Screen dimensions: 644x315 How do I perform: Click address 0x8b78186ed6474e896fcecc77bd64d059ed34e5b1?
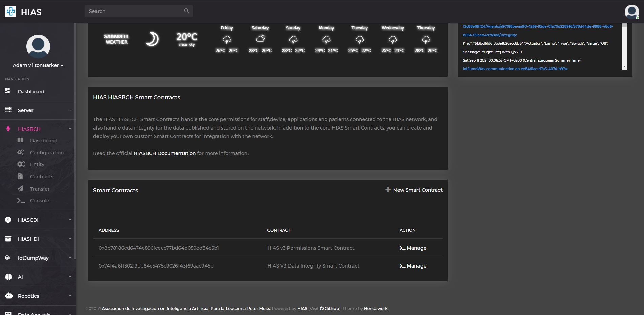pyautogui.click(x=158, y=248)
